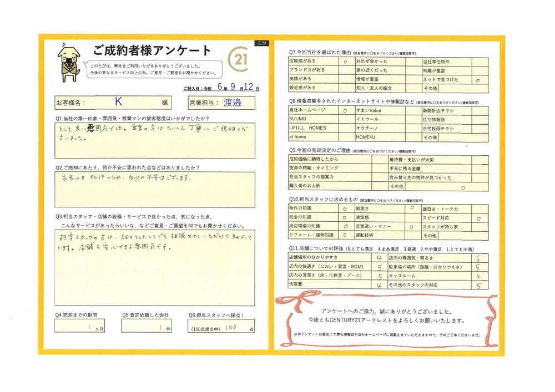Select the circled cell beside 周辺環境の知識

[346, 226]
